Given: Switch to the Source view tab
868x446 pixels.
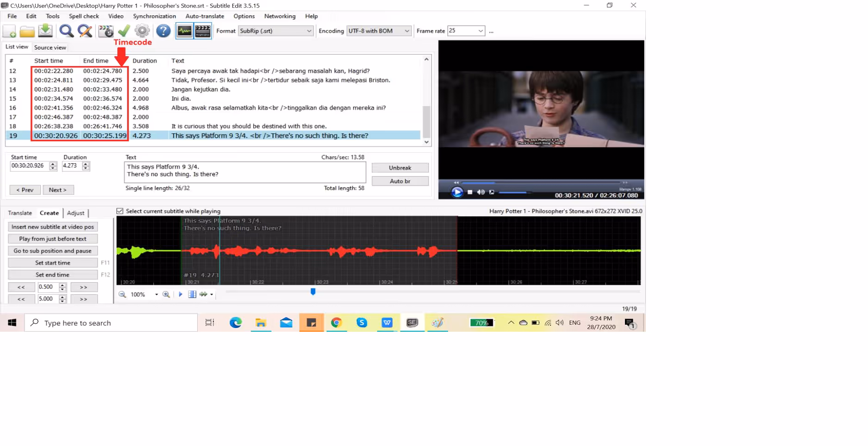Looking at the screenshot, I should [50, 48].
